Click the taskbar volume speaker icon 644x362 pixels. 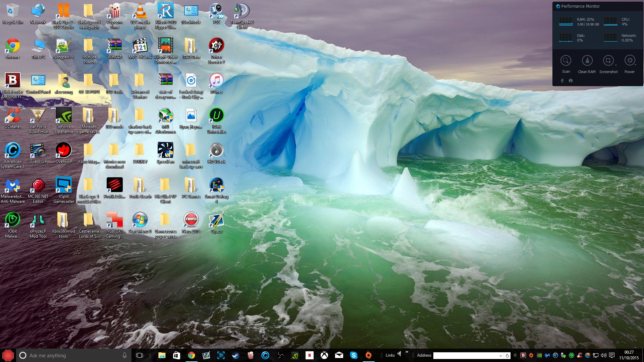pos(604,355)
